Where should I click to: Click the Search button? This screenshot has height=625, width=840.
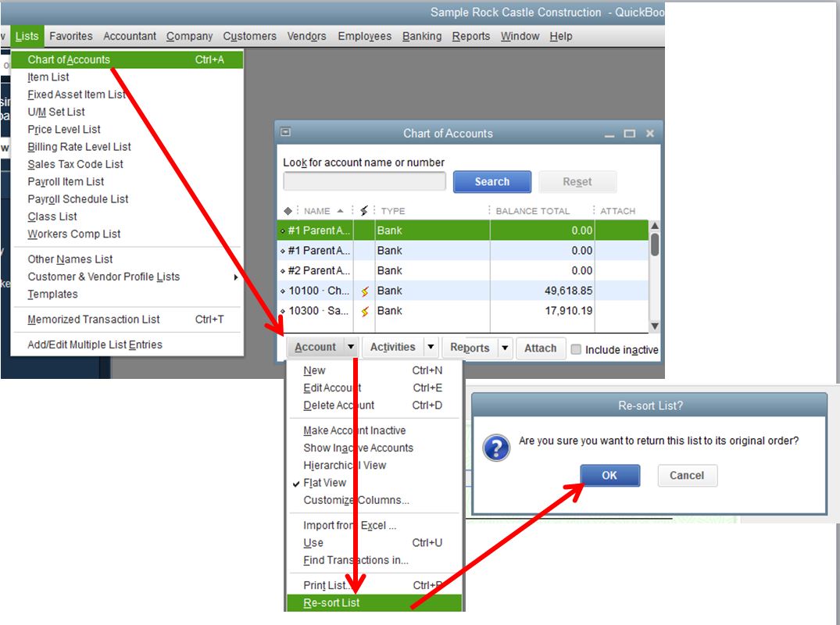(x=491, y=181)
